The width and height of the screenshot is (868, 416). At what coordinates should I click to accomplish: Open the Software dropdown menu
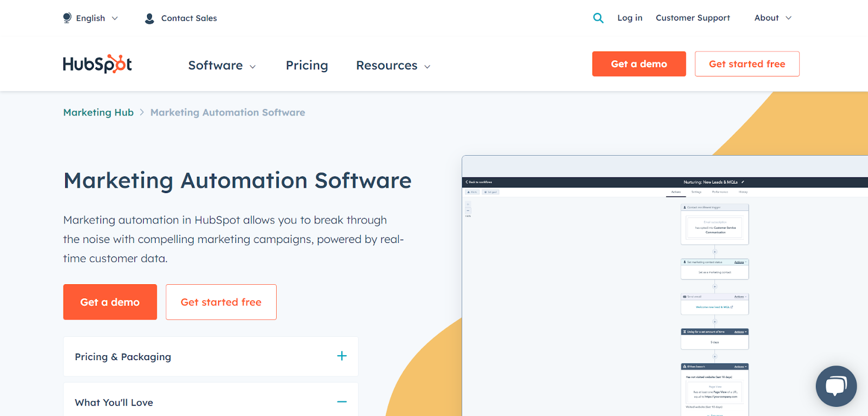click(222, 66)
